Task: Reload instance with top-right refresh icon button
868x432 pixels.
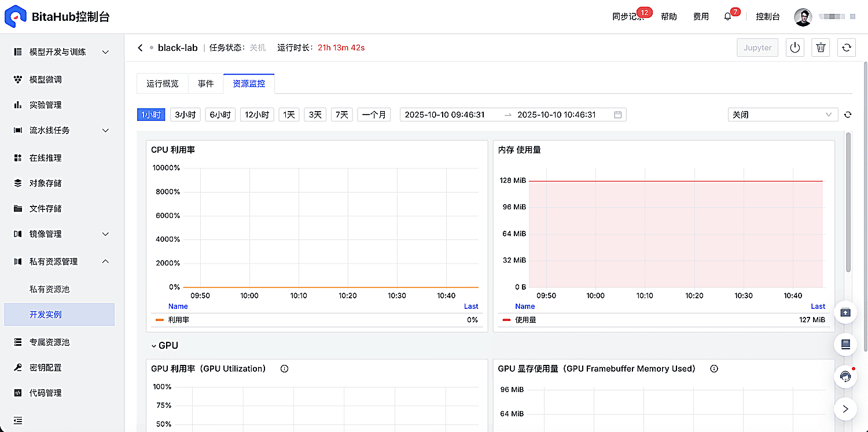Action: click(x=846, y=48)
